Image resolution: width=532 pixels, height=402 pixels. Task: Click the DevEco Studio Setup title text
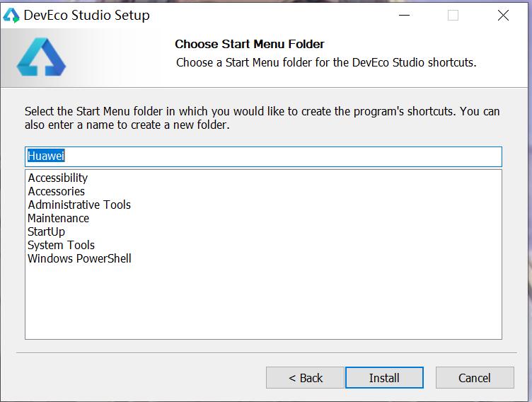87,15
